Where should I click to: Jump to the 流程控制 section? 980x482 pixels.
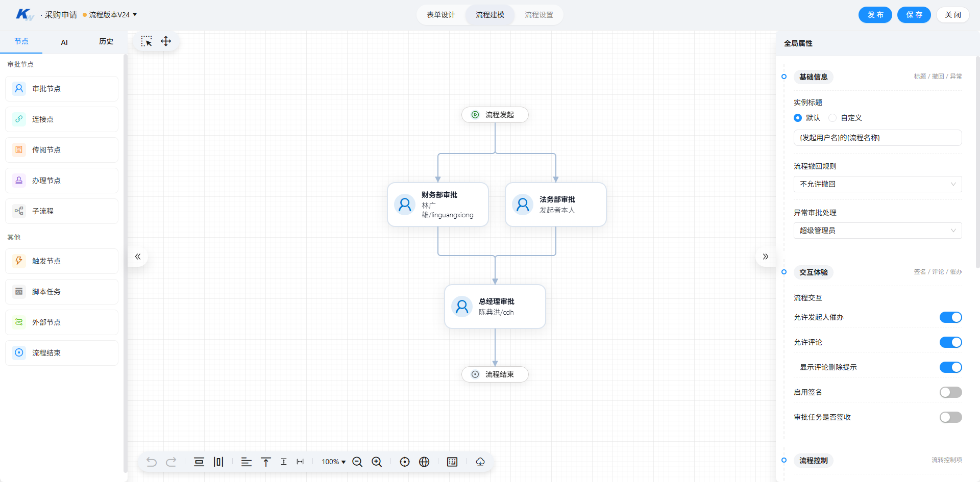click(x=814, y=461)
